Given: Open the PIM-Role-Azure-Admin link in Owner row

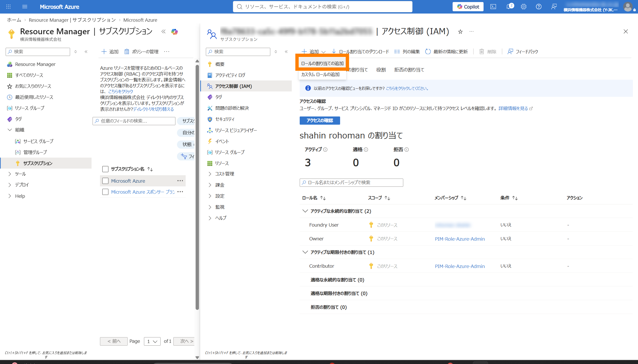Looking at the screenshot, I should click(x=460, y=239).
